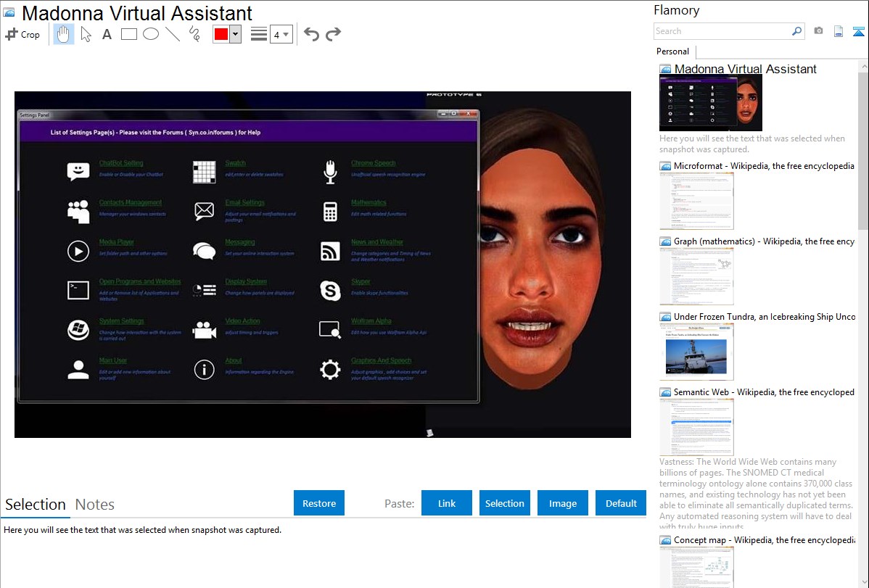
Task: Open News and Weather link
Action: click(377, 241)
